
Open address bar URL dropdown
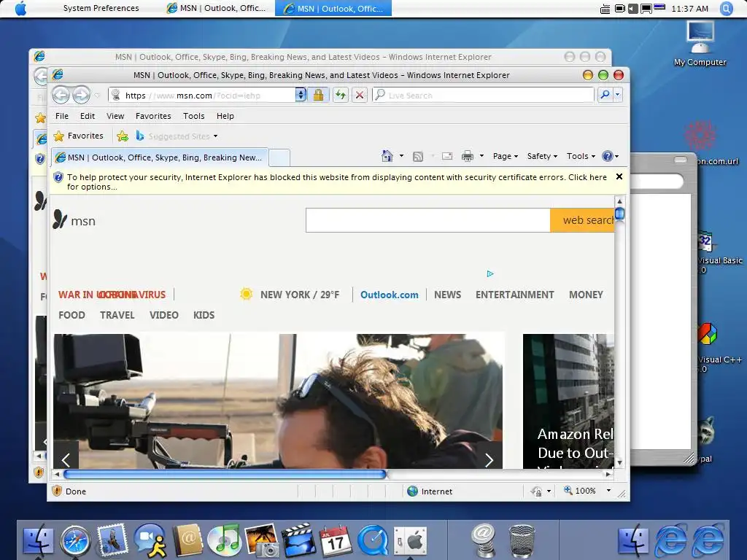coord(301,96)
